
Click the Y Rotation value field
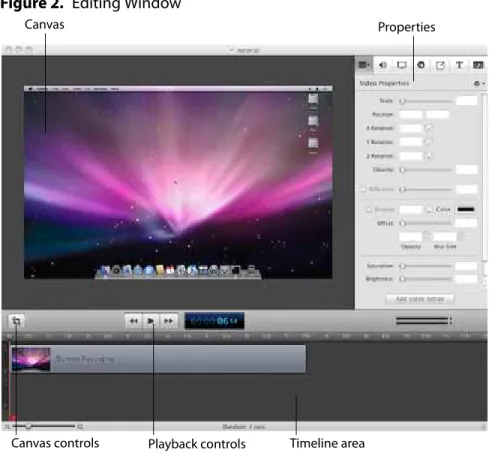click(411, 142)
